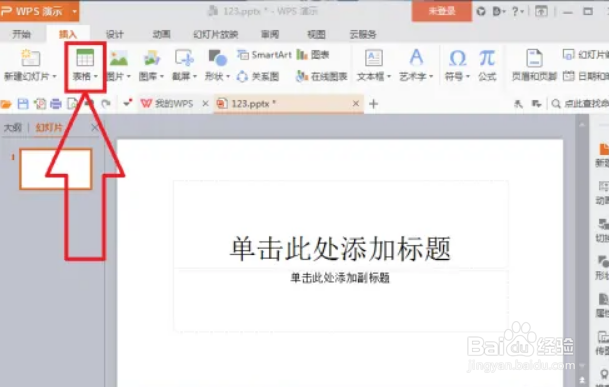609x387 pixels.
Task: Open the 视图 view tab
Action: tap(317, 35)
